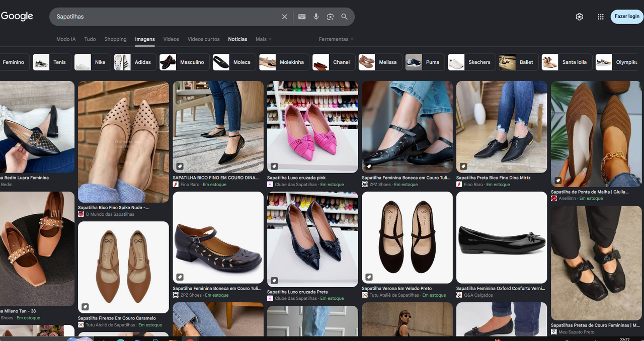Open Sapatilha Bico Fino Spike Nude image
This screenshot has height=341, width=644.
coord(123,142)
